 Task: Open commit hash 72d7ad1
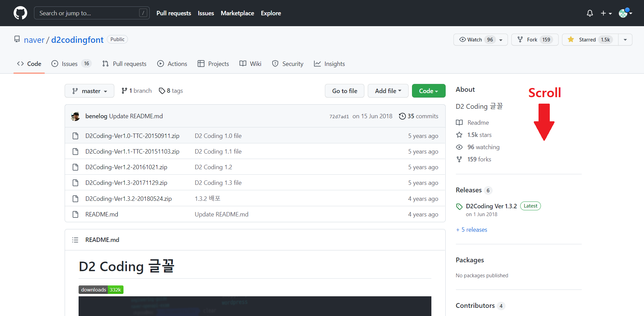[339, 117]
